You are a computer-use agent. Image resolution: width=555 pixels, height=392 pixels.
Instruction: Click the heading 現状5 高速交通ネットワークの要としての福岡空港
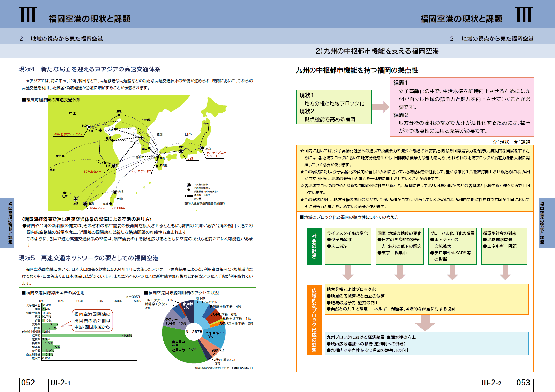(x=89, y=258)
